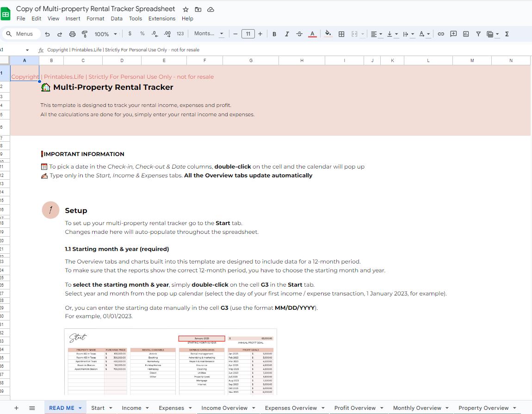The height and width of the screenshot is (414, 532).
Task: Star this spreadsheet document
Action: (x=186, y=10)
